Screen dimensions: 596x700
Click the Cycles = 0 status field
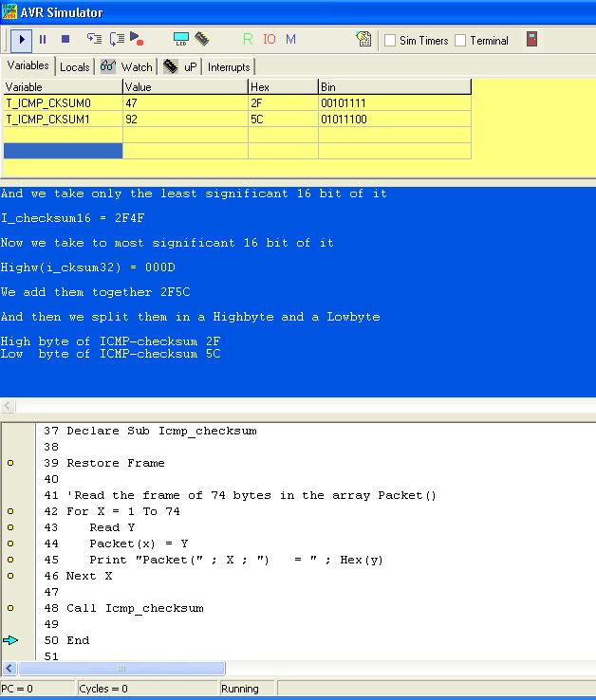[147, 689]
